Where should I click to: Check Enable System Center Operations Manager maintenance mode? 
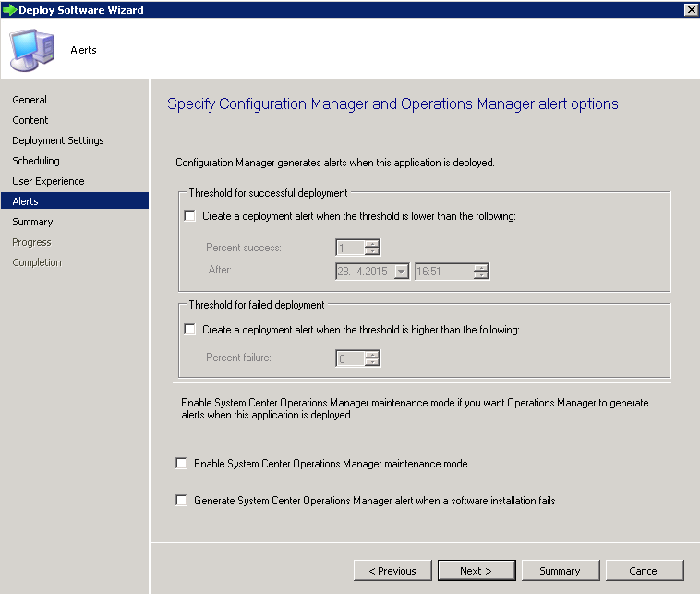pyautogui.click(x=181, y=464)
